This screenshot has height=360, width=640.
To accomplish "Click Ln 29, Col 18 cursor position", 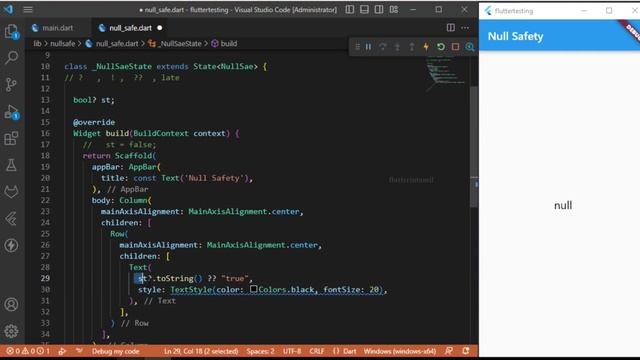I will point(201,351).
